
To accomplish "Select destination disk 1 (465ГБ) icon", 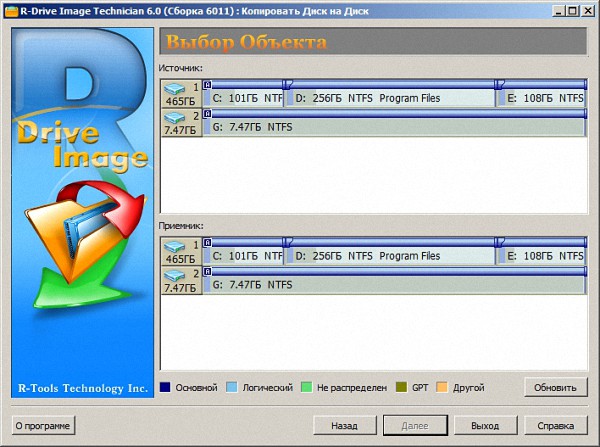I will (x=181, y=251).
